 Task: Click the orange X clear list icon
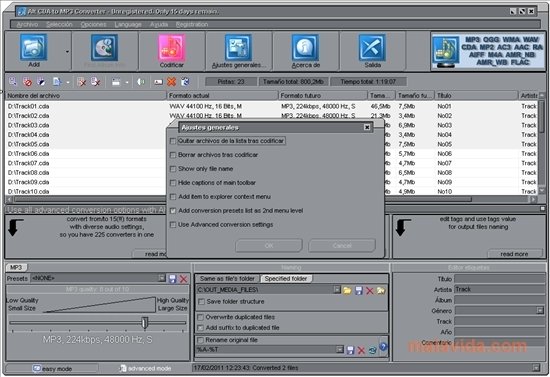click(171, 82)
